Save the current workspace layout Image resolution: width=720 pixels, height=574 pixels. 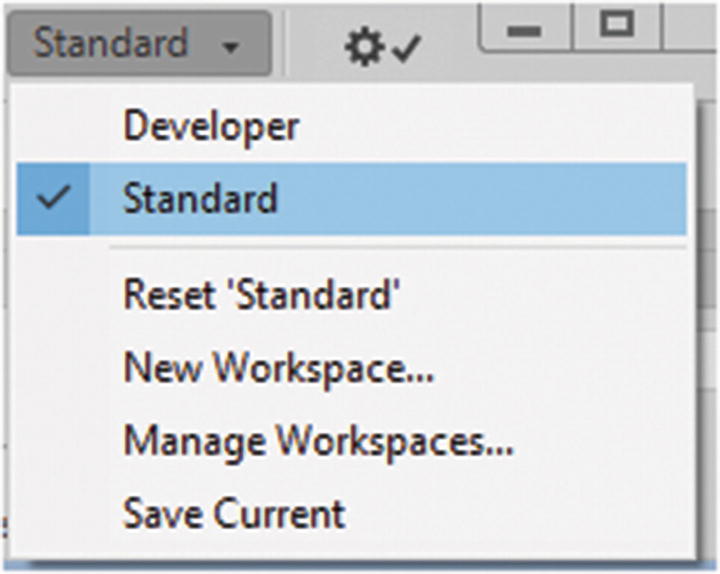pos(234,512)
